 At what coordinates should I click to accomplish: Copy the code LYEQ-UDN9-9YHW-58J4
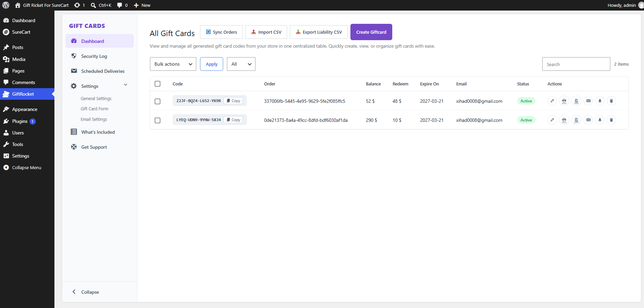(x=233, y=120)
